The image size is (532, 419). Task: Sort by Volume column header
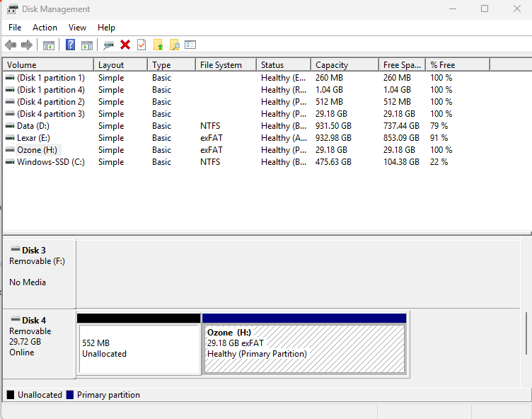(48, 65)
